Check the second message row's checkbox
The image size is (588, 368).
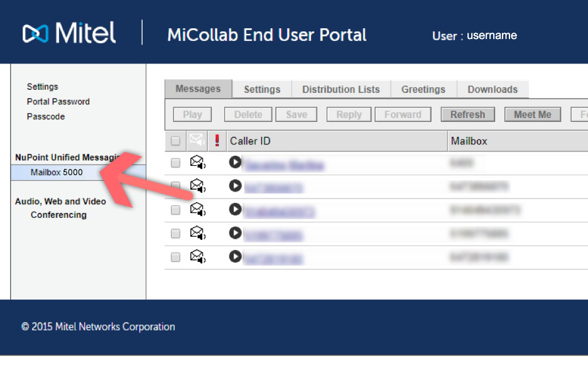[x=175, y=187]
